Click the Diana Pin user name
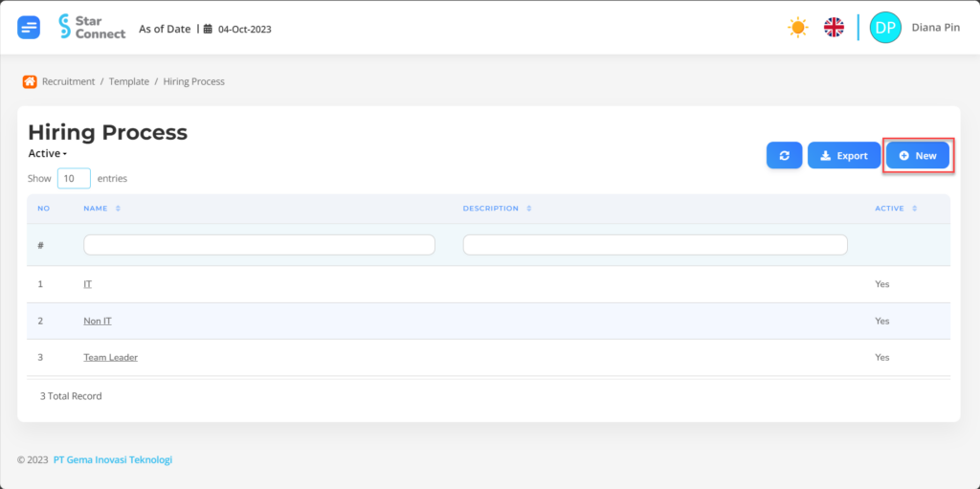Viewport: 980px width, 489px height. coord(936,28)
